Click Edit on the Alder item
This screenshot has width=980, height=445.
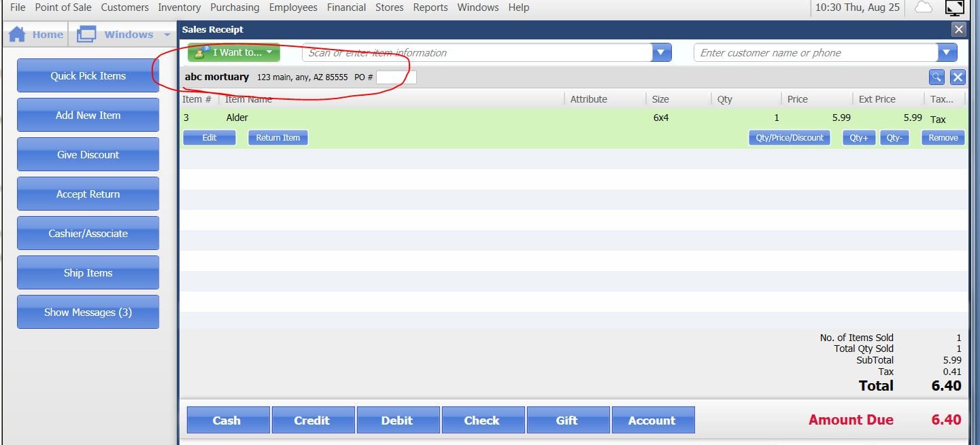(x=209, y=137)
